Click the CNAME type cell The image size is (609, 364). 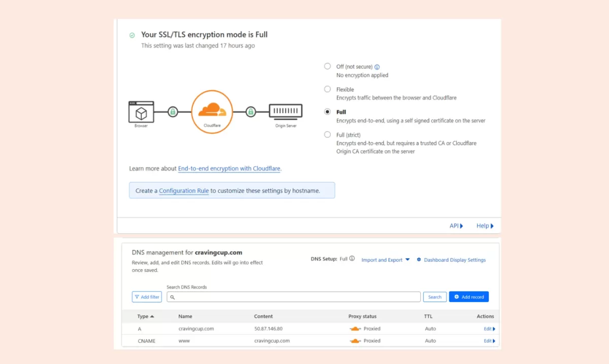147,341
